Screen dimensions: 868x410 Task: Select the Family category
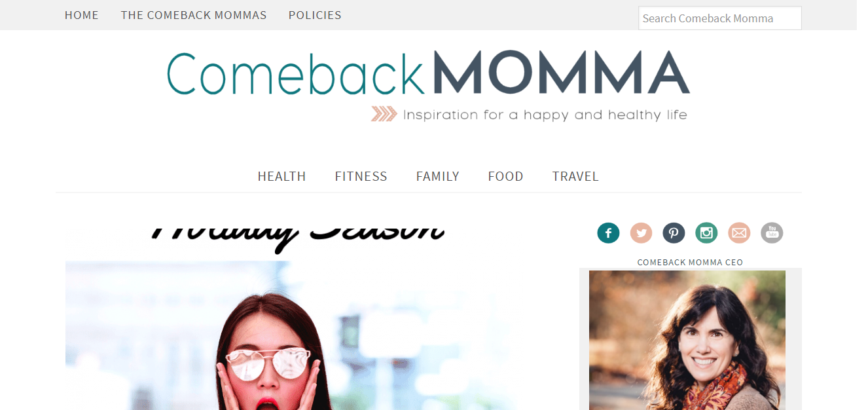pyautogui.click(x=437, y=176)
